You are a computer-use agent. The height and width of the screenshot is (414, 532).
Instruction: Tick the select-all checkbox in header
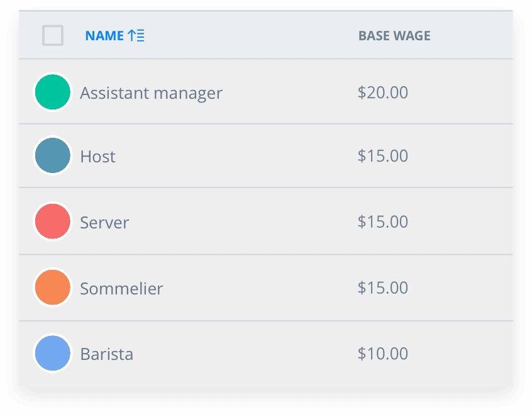tap(53, 35)
